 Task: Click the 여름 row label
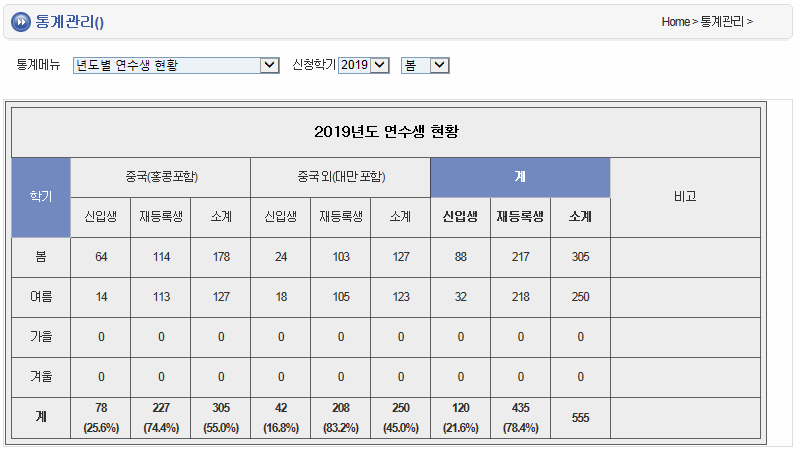[x=41, y=297]
